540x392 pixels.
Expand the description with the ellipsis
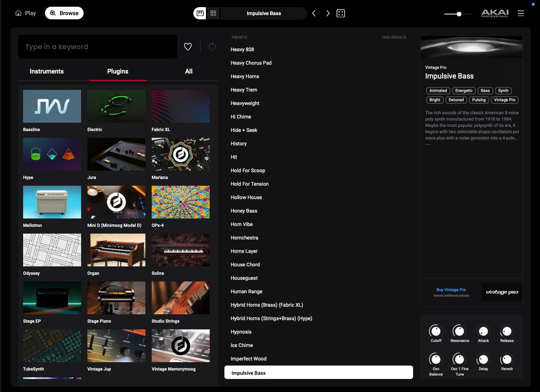pos(428,145)
